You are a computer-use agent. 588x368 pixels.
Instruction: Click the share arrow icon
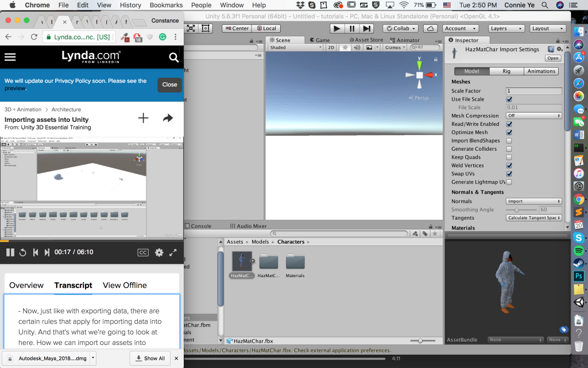point(168,118)
